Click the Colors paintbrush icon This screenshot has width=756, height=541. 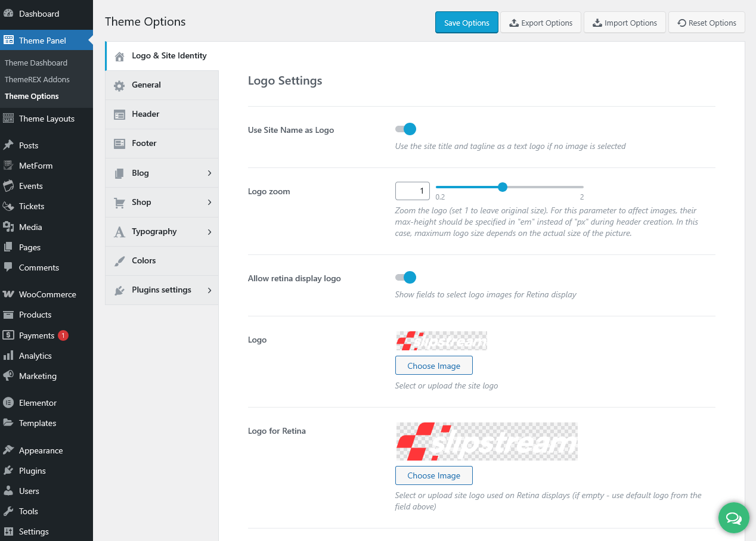[x=120, y=261]
